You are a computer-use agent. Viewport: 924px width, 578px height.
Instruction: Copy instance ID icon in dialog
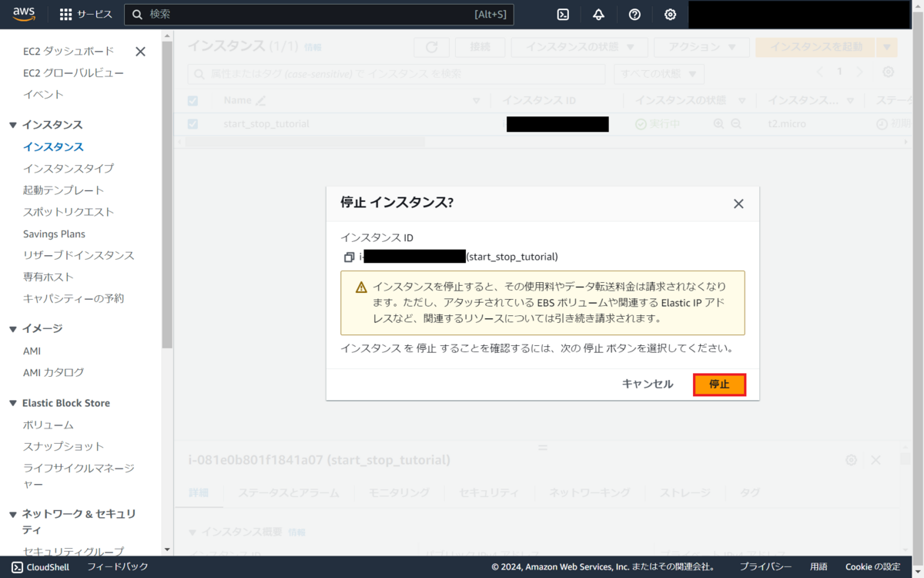pyautogui.click(x=349, y=257)
